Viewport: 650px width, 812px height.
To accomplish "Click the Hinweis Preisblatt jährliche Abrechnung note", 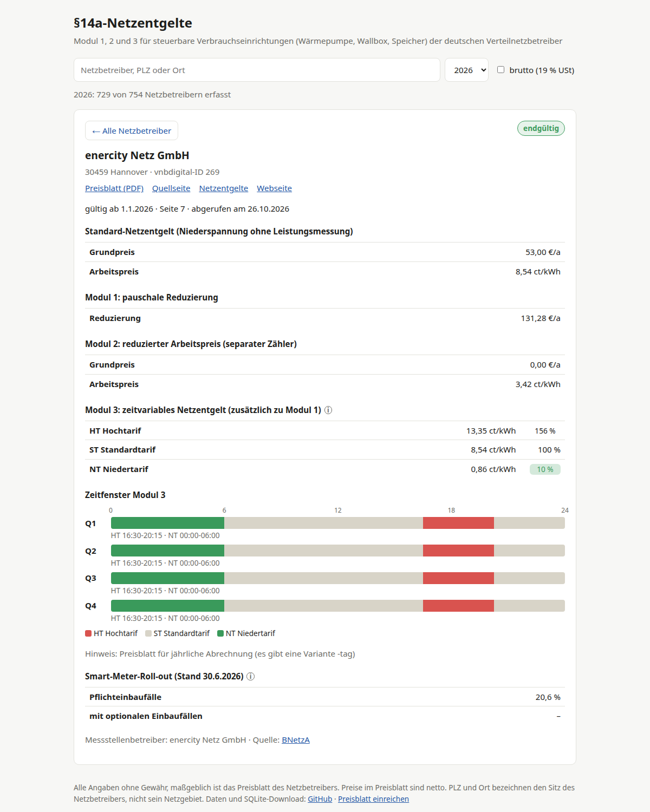I will coord(220,654).
